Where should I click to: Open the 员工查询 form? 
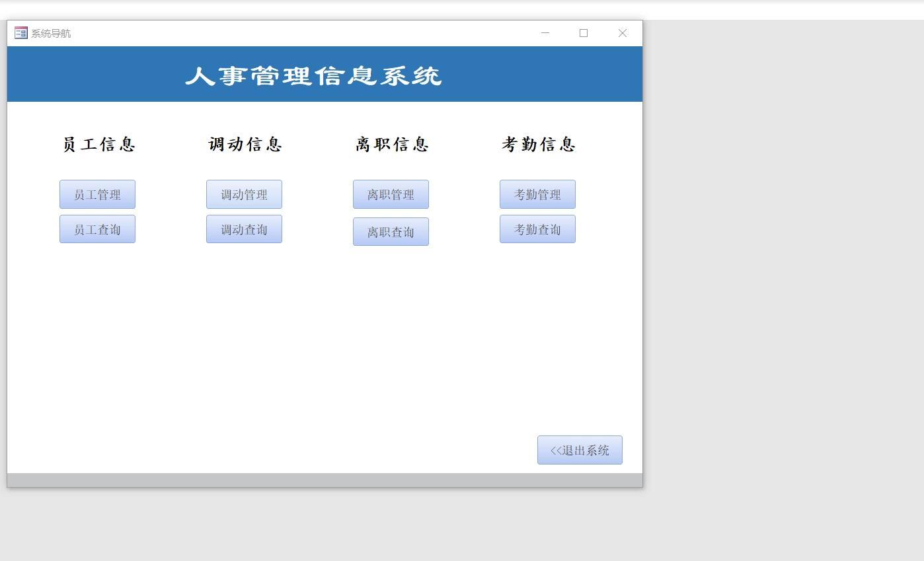tap(97, 229)
